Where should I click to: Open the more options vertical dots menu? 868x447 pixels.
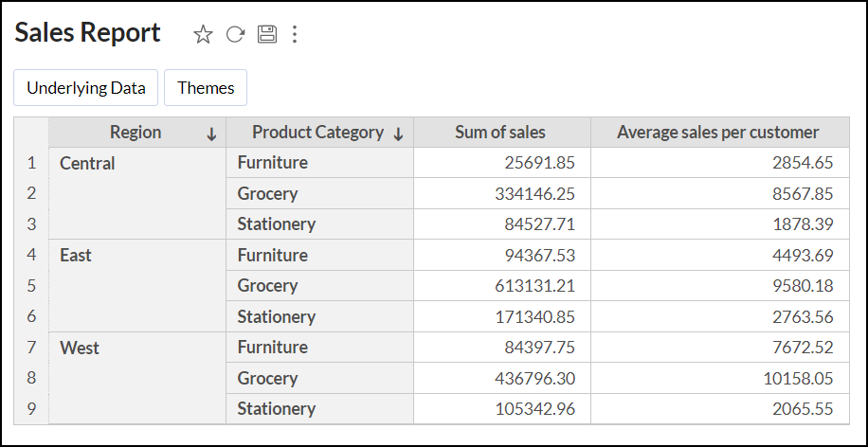(295, 35)
